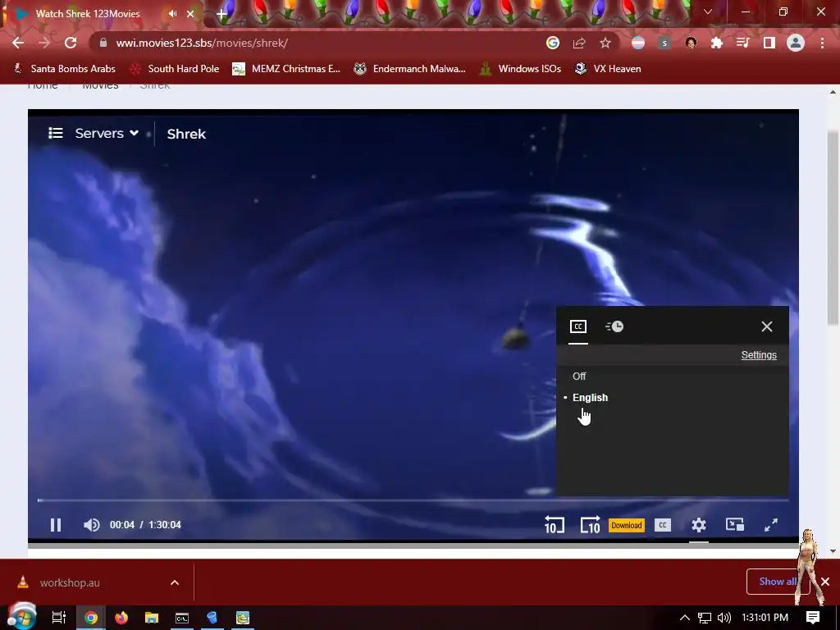This screenshot has height=630, width=840.
Task: Open tab search dropdown arrow
Action: (708, 11)
